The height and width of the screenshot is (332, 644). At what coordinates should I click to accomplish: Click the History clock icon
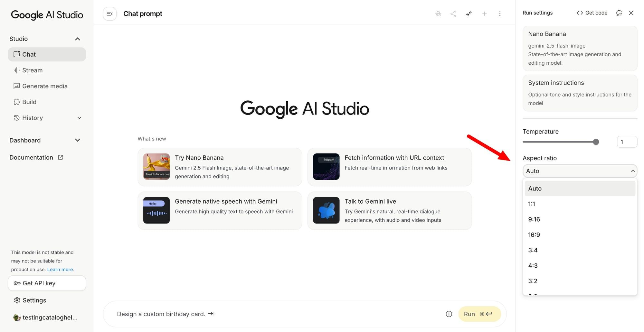tap(17, 118)
